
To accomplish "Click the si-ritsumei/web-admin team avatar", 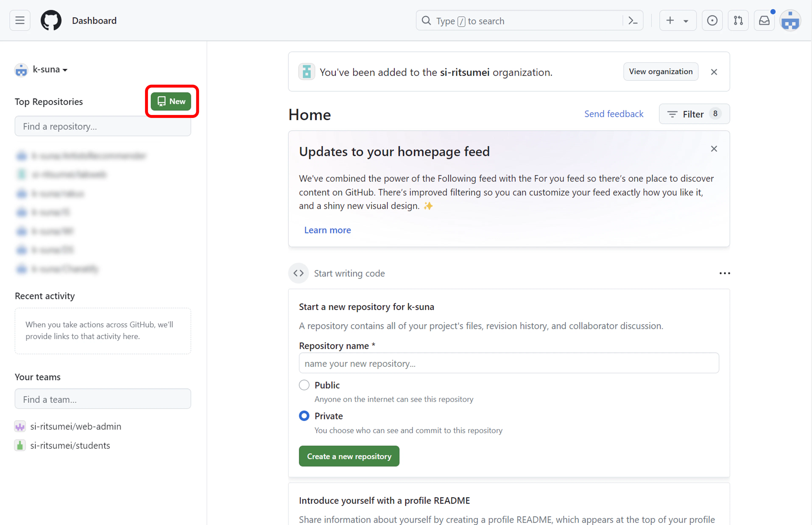I will pos(20,426).
